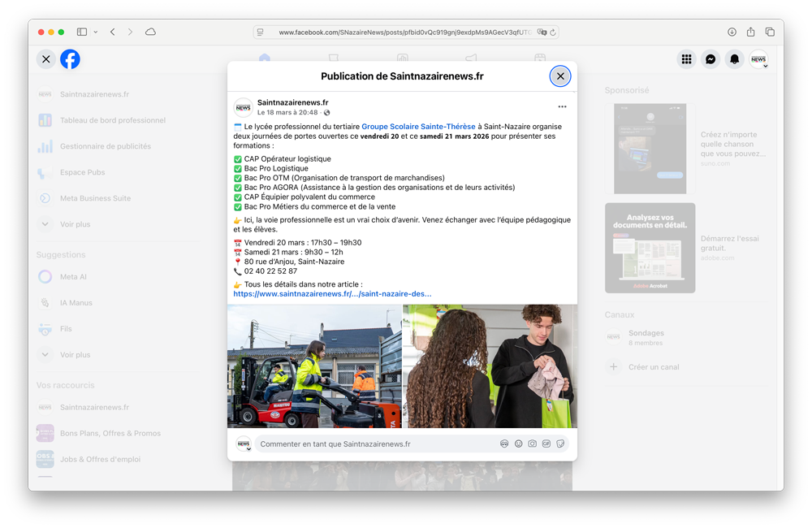Add a sticker to the comment
Screen dimensions: 812x528
pyautogui.click(x=560, y=444)
